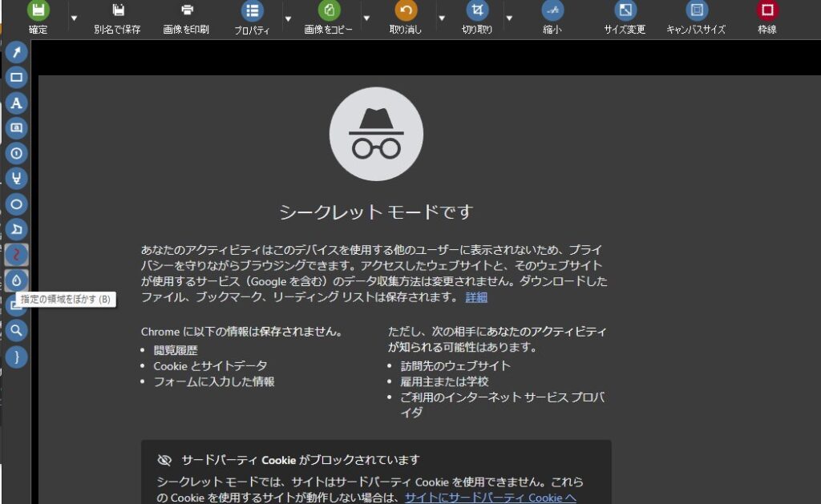Select the rectangle drawing tool

pyautogui.click(x=16, y=78)
